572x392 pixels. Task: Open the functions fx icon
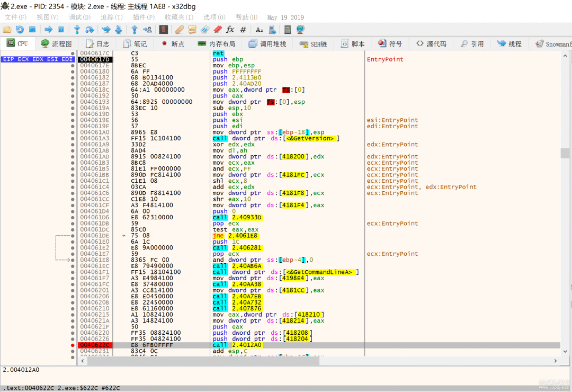click(230, 30)
